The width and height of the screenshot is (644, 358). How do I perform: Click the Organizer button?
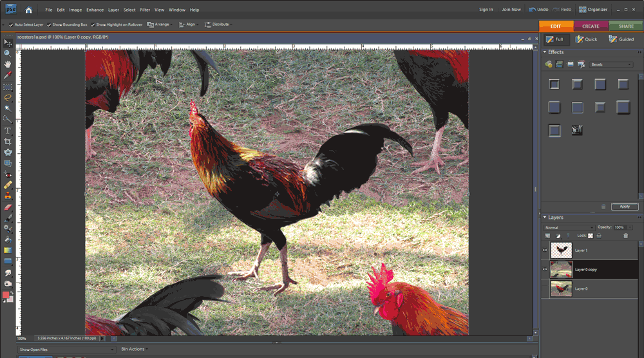point(593,10)
